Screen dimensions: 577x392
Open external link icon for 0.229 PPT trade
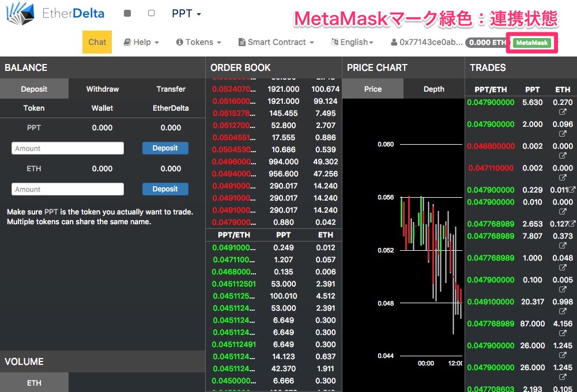tap(572, 190)
